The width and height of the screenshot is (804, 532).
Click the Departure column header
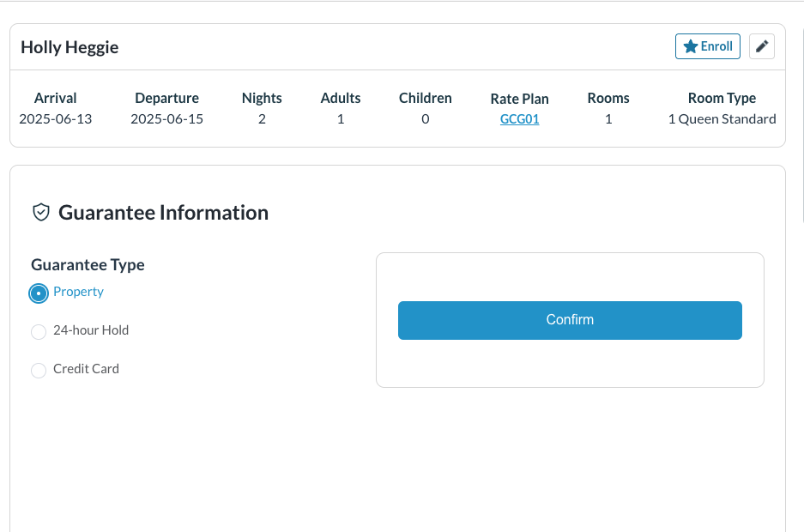point(166,98)
